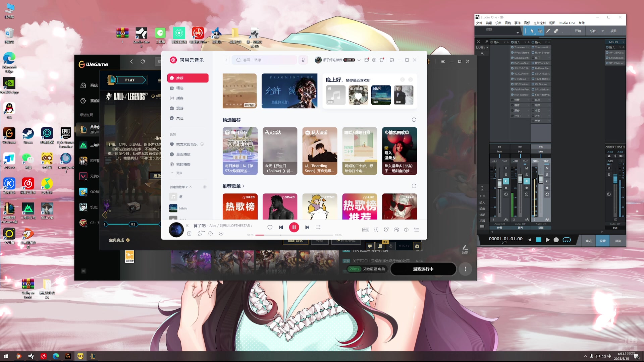This screenshot has height=362, width=644.
Task: Open lyrics view with 词 icon
Action: click(x=376, y=230)
